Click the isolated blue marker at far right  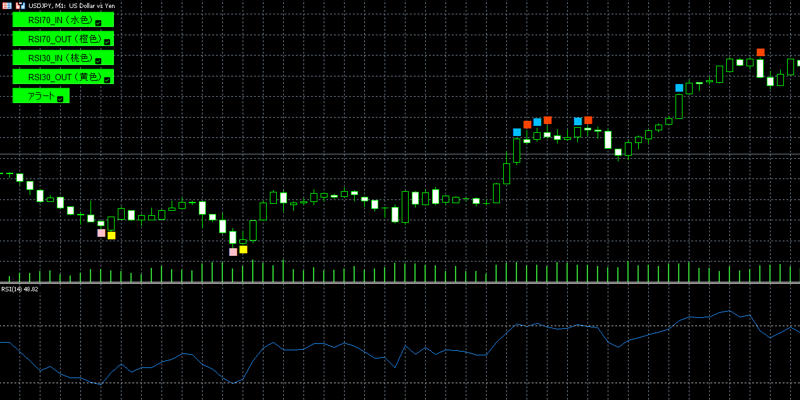[680, 88]
